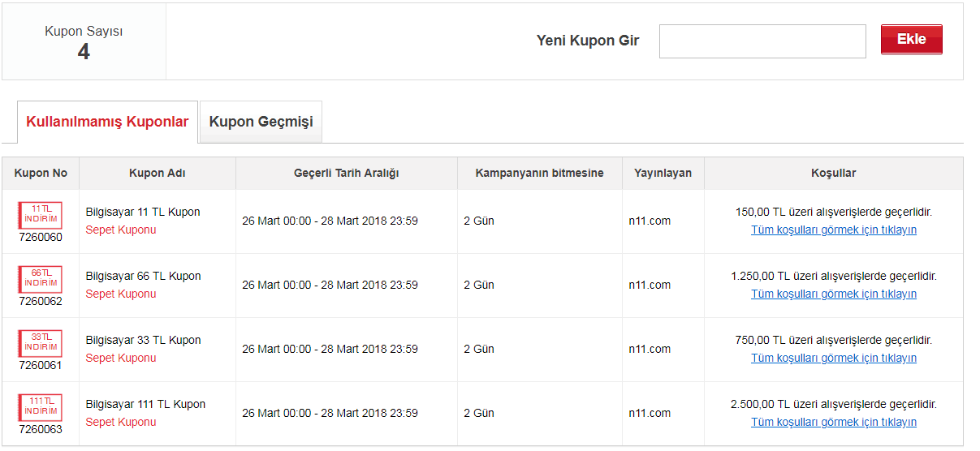Click the 66 TL İndirim coupon icon
Screen dimensions: 980x451
click(41, 279)
